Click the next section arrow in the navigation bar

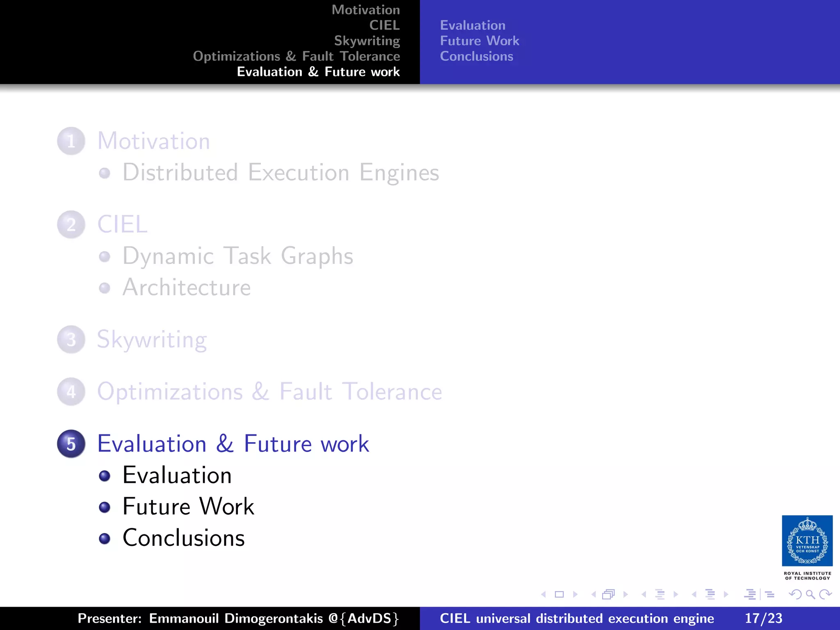pyautogui.click(x=726, y=594)
